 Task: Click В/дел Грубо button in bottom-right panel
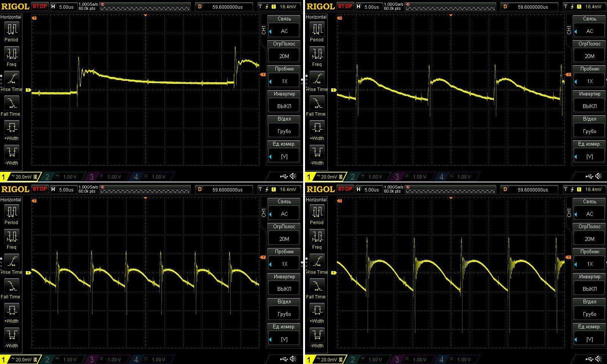pyautogui.click(x=590, y=308)
